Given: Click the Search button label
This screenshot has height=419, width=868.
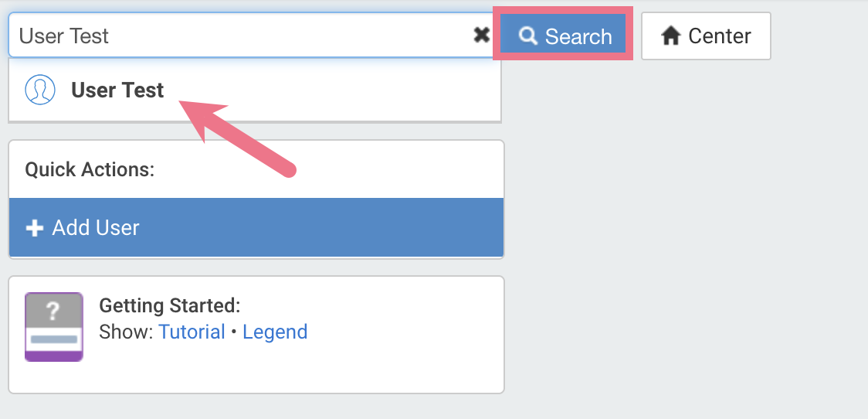Looking at the screenshot, I should click(x=578, y=36).
